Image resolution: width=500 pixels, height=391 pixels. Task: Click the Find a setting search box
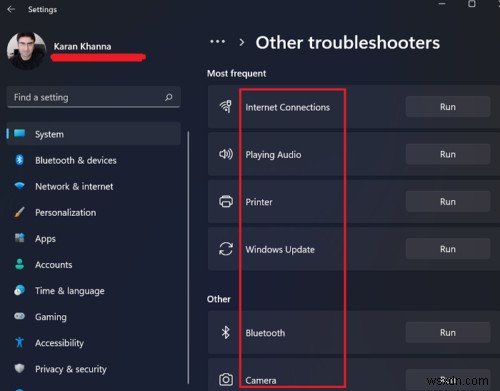click(x=94, y=97)
